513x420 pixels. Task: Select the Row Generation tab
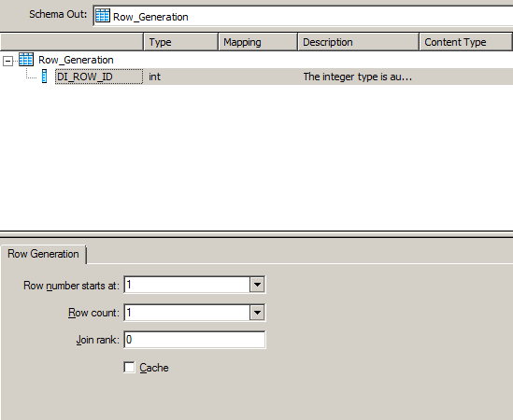click(43, 254)
